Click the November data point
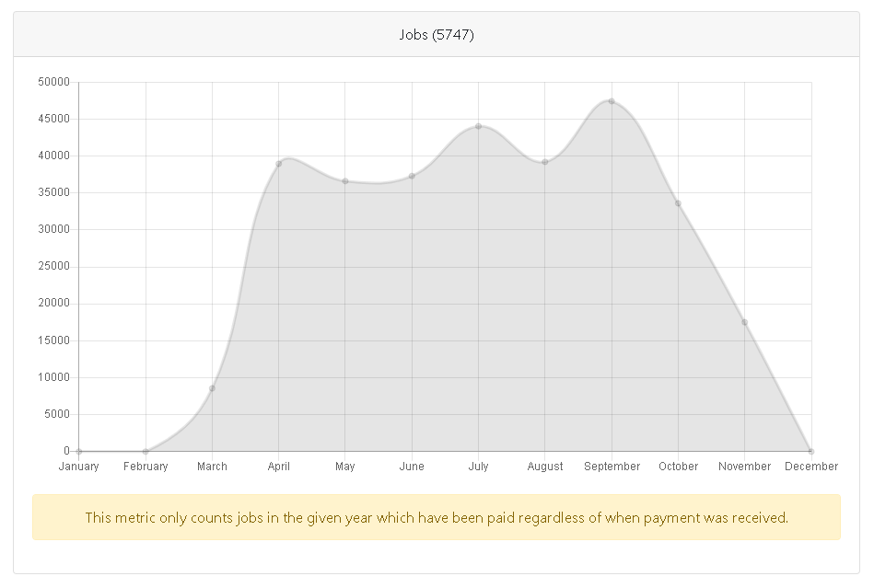Viewport: 874px width, 588px height. [x=744, y=322]
